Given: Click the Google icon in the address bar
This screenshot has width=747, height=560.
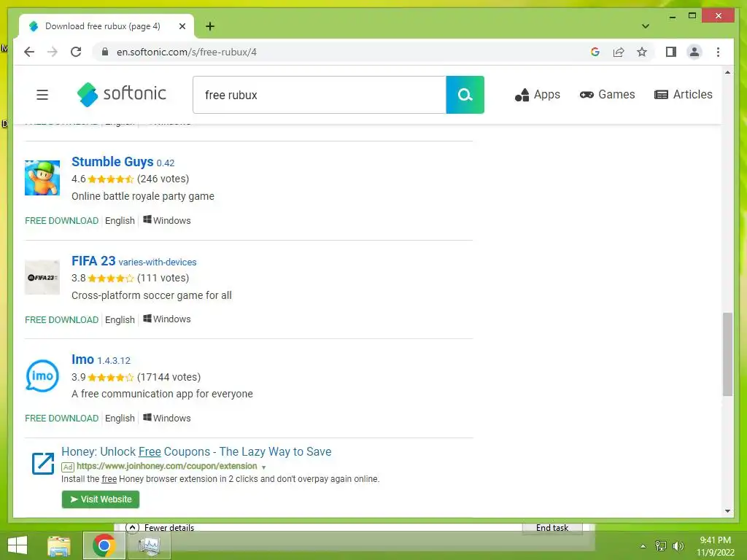Looking at the screenshot, I should 595,52.
